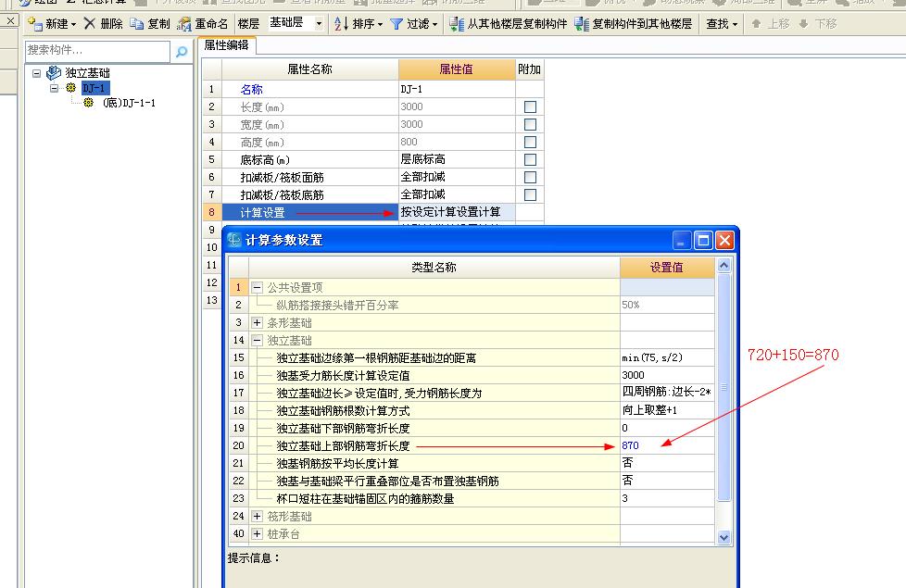Expand the 条形基础 group
Viewport: 906px width, 588px height.
[x=258, y=322]
